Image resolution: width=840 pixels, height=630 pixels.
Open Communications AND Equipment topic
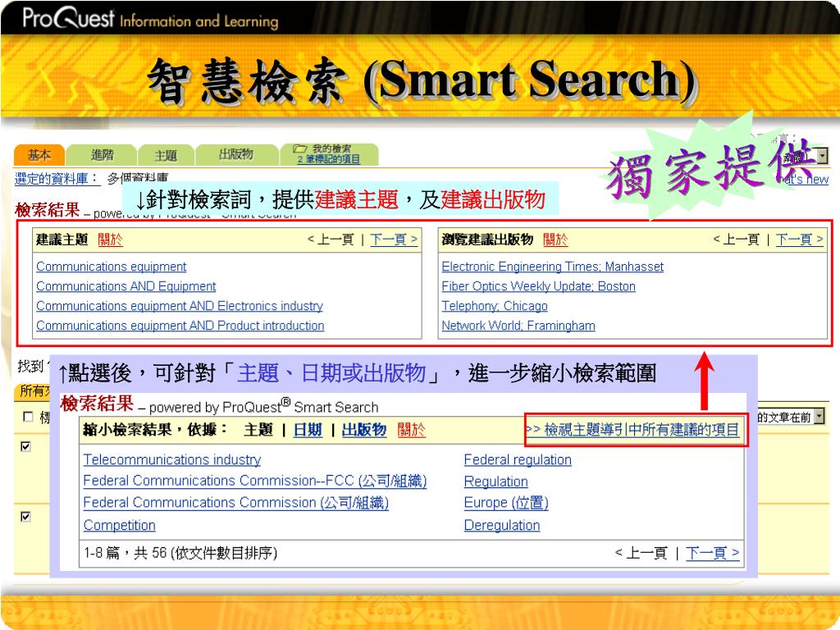click(126, 286)
